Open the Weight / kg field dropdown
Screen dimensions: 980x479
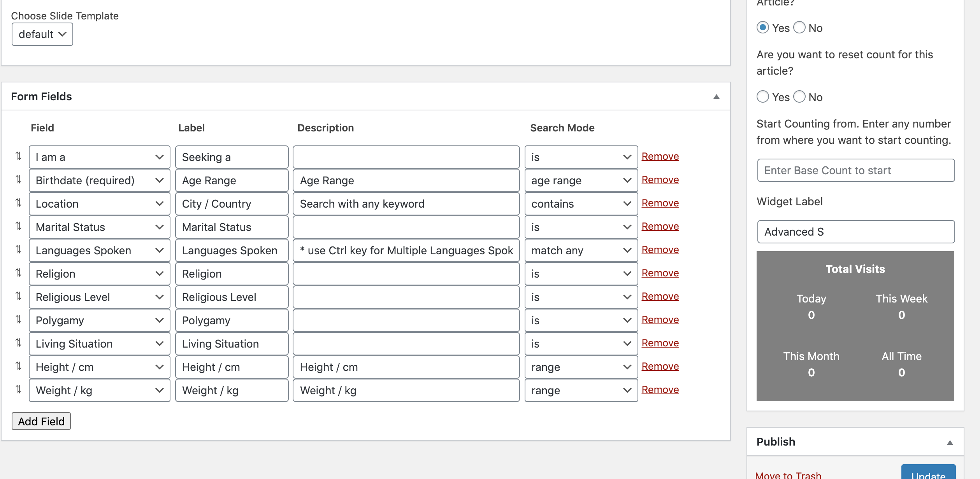pos(100,390)
